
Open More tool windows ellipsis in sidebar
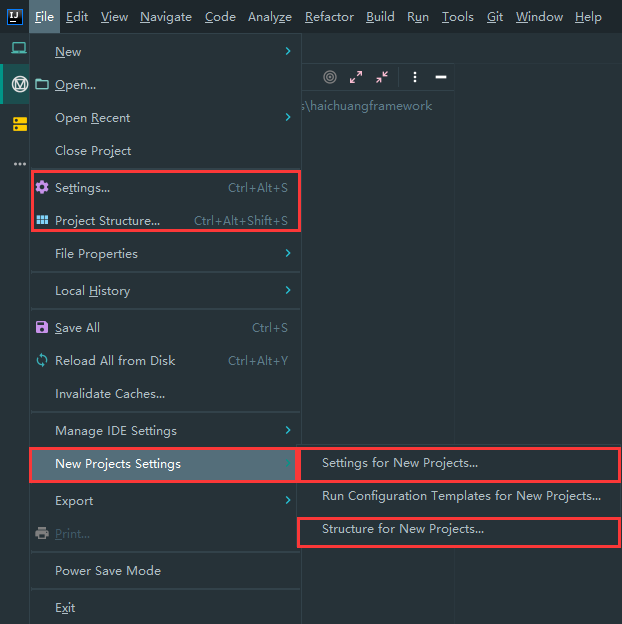pyautogui.click(x=19, y=163)
